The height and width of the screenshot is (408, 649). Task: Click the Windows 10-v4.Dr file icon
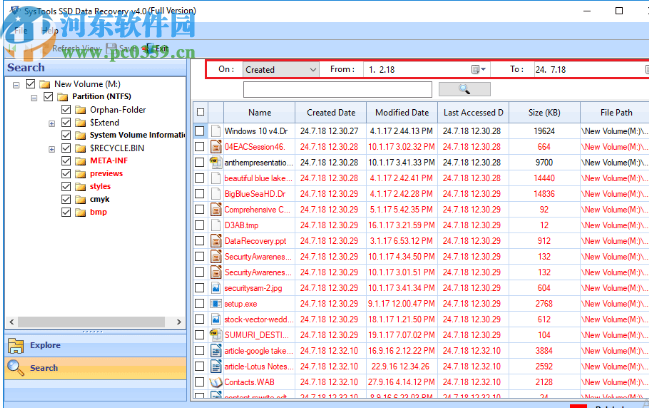(x=216, y=131)
